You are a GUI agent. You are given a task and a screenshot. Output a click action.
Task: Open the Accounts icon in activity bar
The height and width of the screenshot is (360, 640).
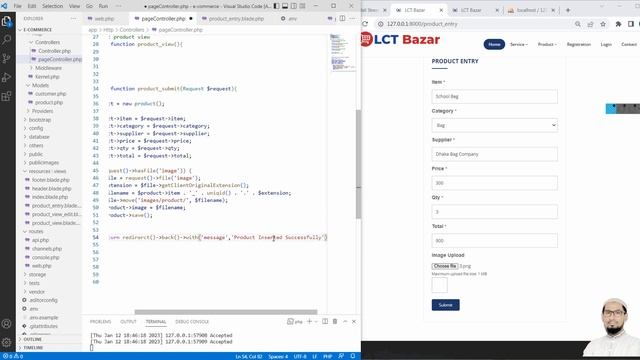(7, 324)
